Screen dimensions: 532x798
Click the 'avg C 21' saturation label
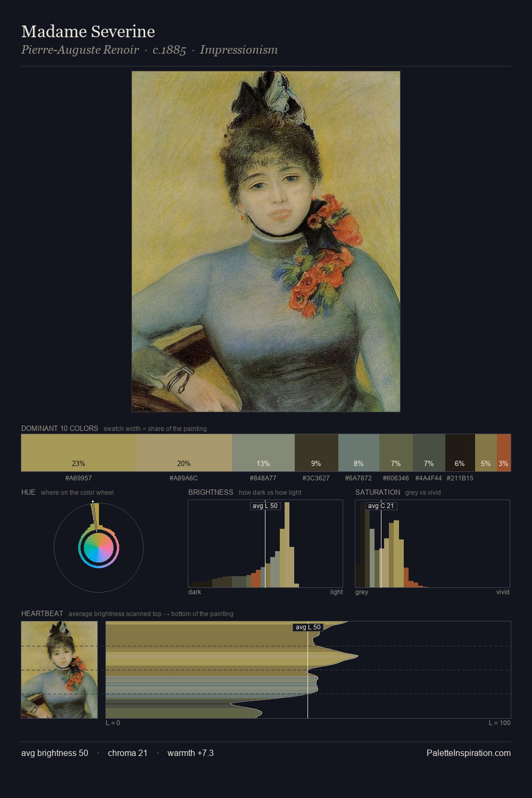click(381, 506)
